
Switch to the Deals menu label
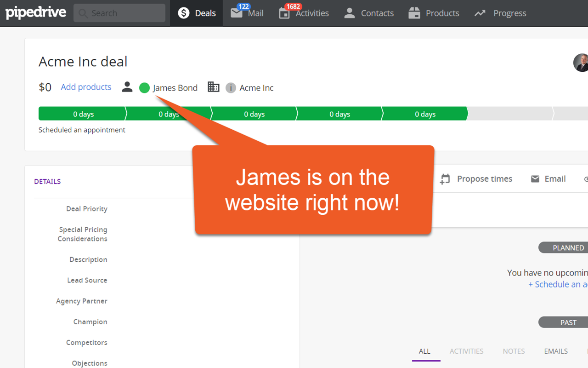pos(205,13)
